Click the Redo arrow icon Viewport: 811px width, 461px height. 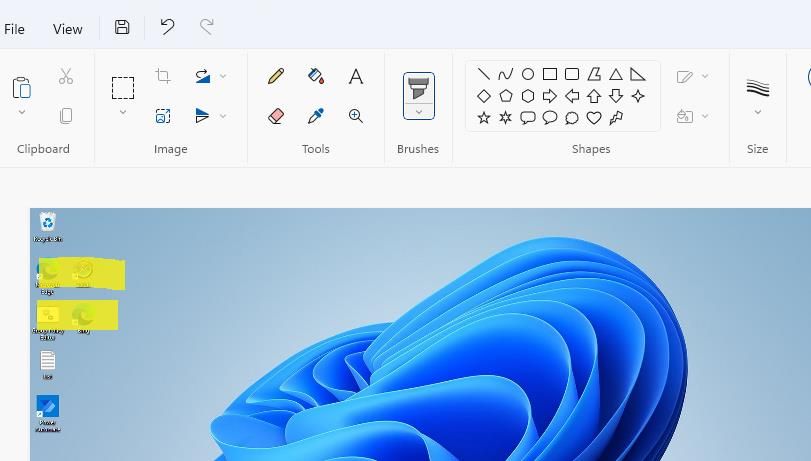click(207, 27)
